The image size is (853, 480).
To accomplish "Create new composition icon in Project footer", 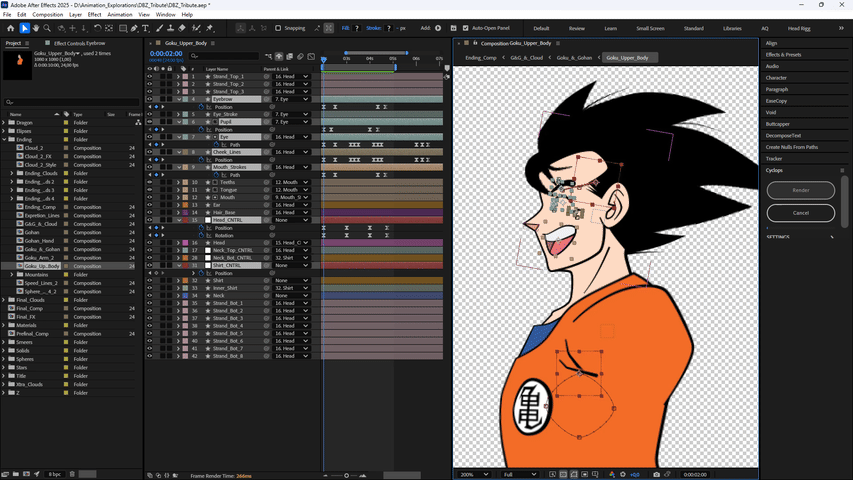I will 26,475.
